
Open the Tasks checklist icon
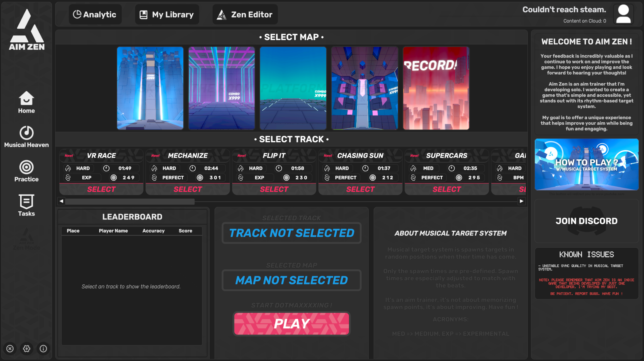(26, 201)
